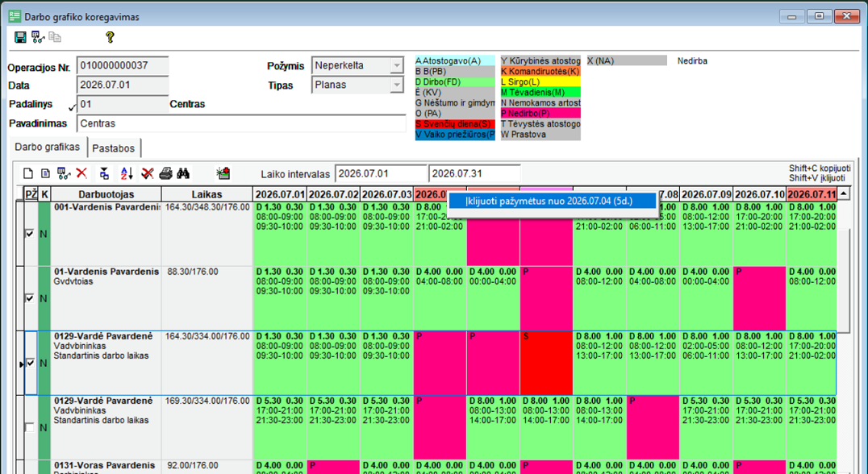Click the A-Z sort icon
The image size is (868, 474).
(127, 173)
